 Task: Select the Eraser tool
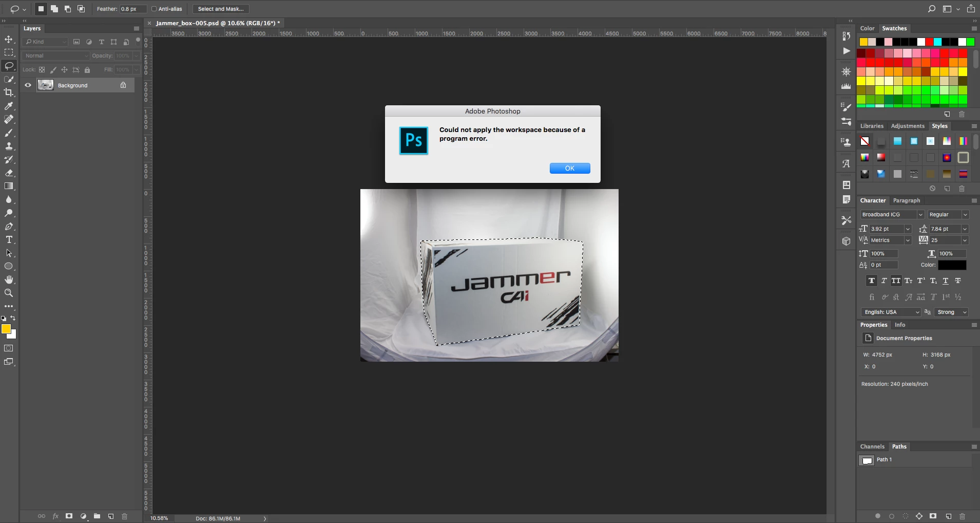click(x=9, y=173)
